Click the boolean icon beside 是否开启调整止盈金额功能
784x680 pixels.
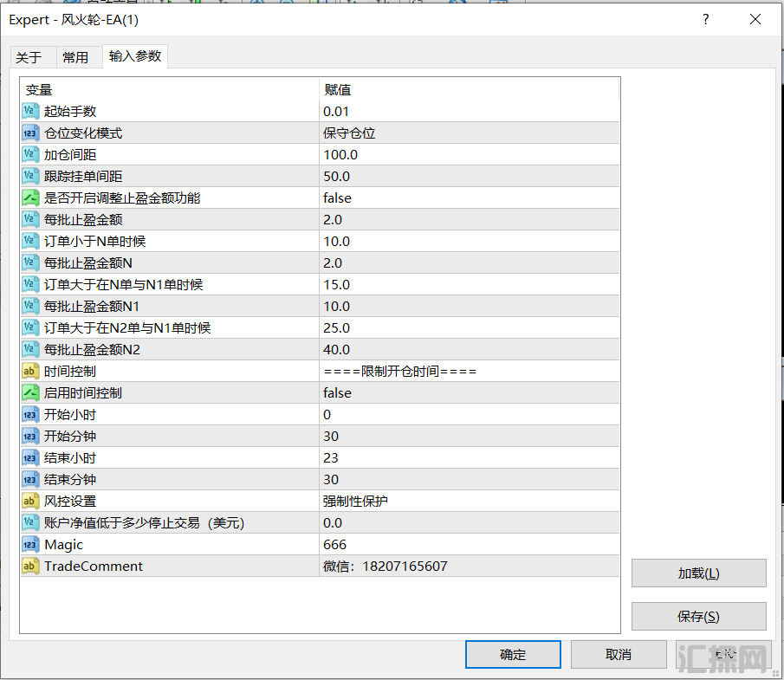click(30, 198)
